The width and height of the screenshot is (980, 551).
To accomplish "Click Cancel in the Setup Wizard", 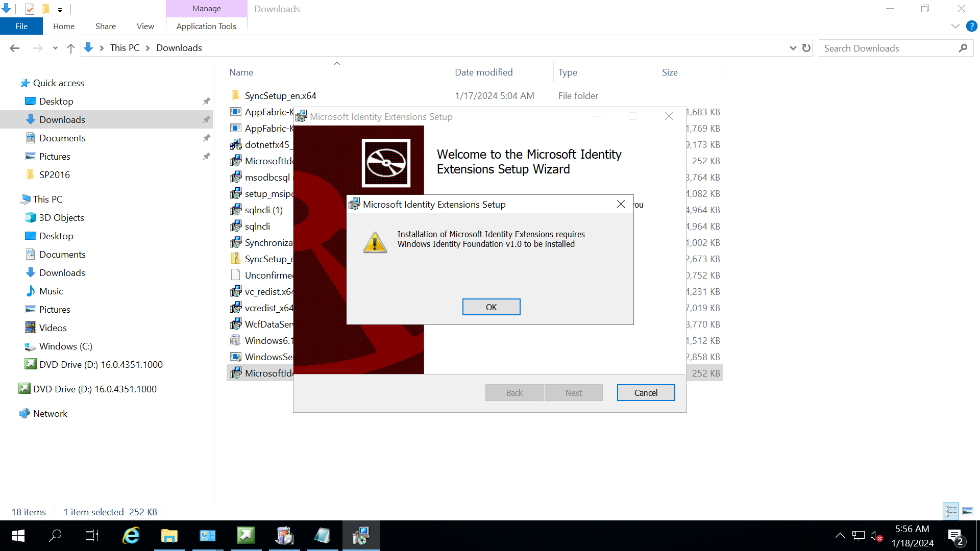I will pyautogui.click(x=646, y=393).
